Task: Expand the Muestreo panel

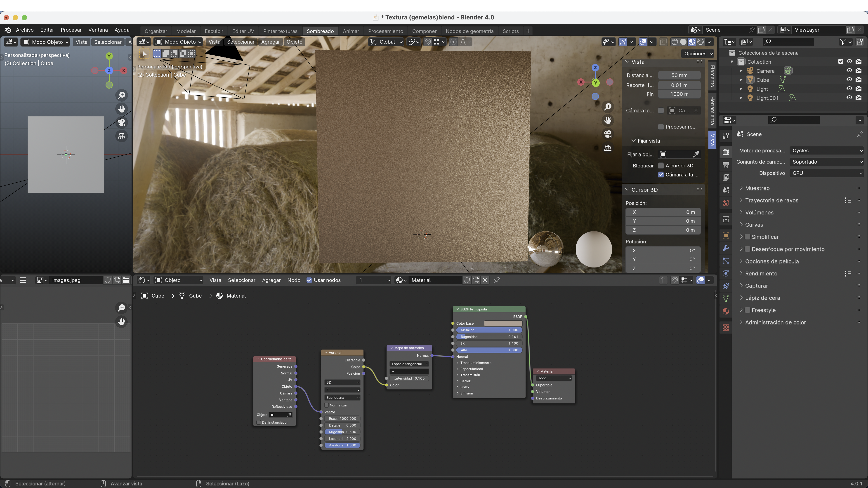Action: (x=757, y=188)
